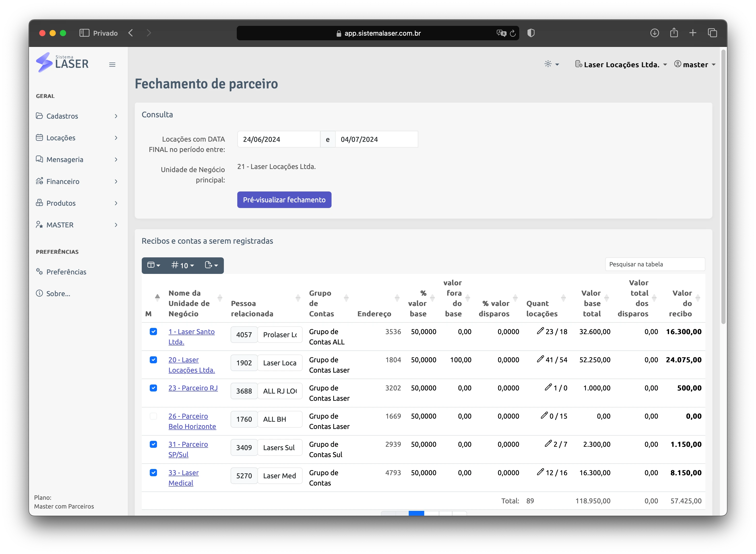Viewport: 756px width, 554px height.
Task: Open the column visibility dropdown
Action: click(154, 265)
